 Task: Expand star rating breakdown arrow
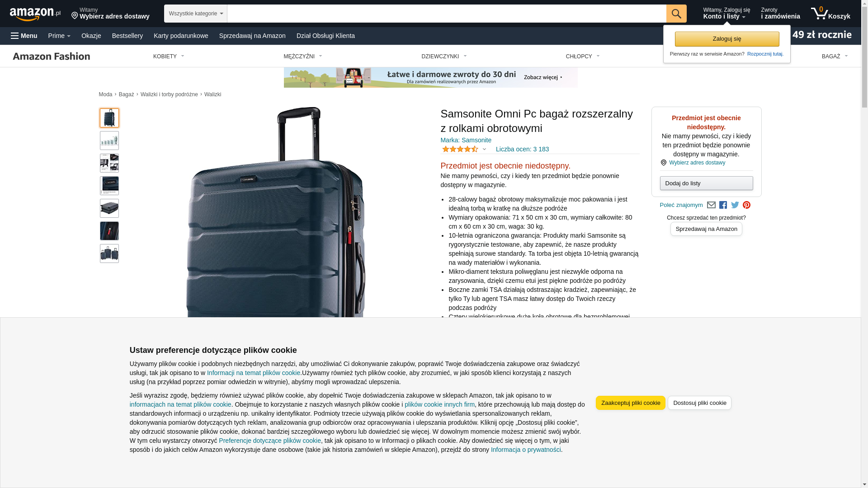click(484, 149)
